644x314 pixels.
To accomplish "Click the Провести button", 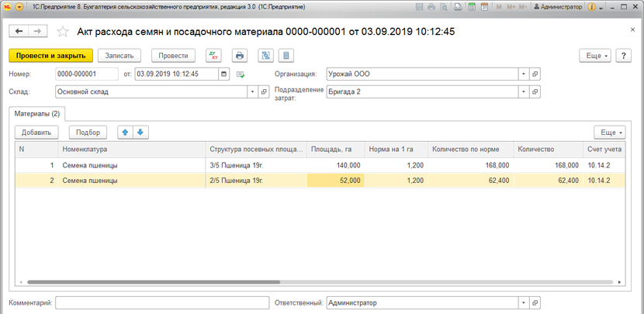I will coord(173,56).
